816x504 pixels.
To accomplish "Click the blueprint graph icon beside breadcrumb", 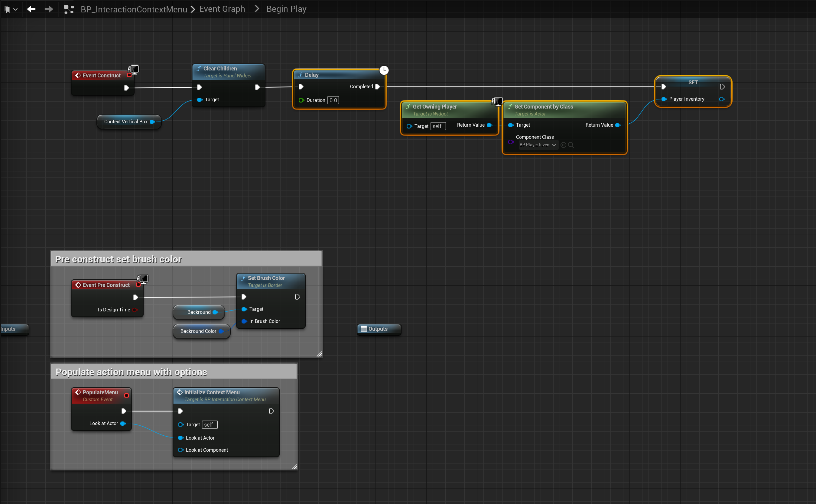I will [69, 9].
